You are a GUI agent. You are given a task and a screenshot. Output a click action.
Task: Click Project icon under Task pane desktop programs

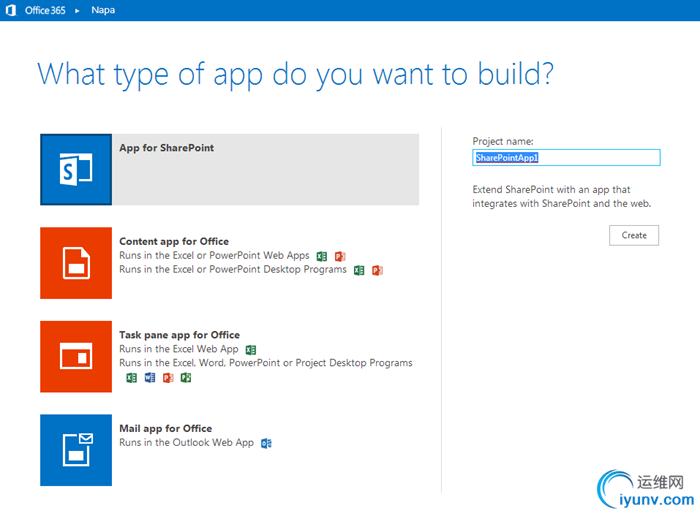[186, 378]
